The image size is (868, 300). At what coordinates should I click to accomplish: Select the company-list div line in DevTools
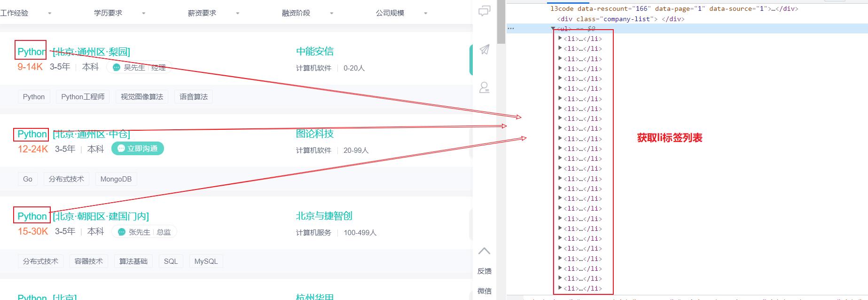coord(620,19)
